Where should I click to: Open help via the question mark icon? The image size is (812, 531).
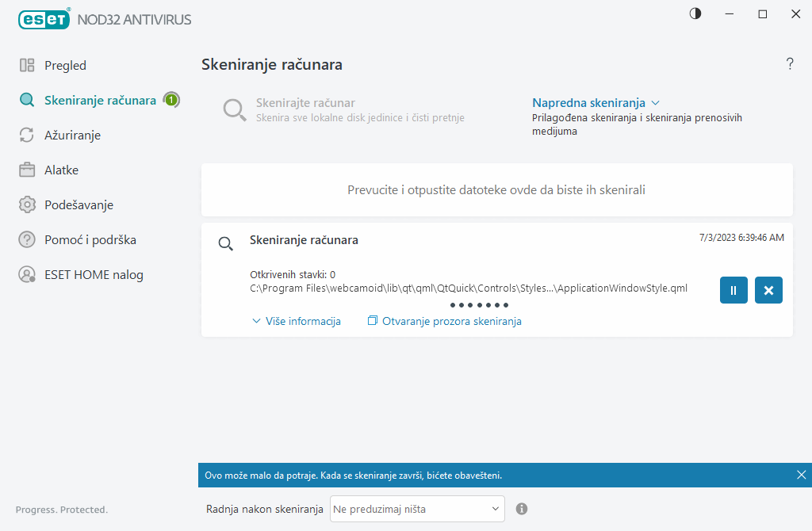789,64
